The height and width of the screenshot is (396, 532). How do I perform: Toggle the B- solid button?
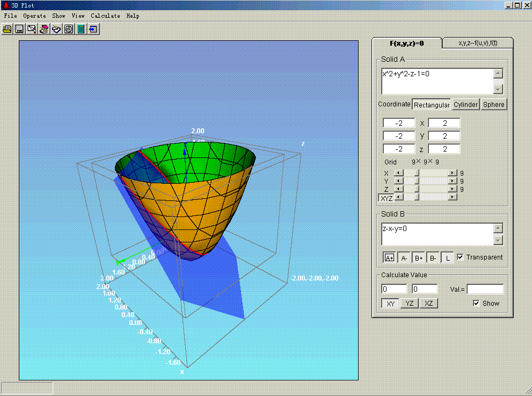click(x=433, y=258)
